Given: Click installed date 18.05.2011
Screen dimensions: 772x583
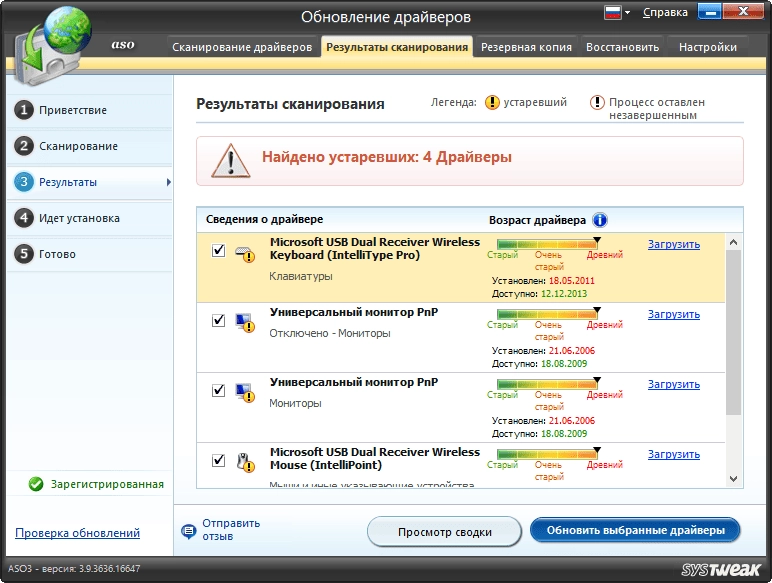Looking at the screenshot, I should pos(572,281).
